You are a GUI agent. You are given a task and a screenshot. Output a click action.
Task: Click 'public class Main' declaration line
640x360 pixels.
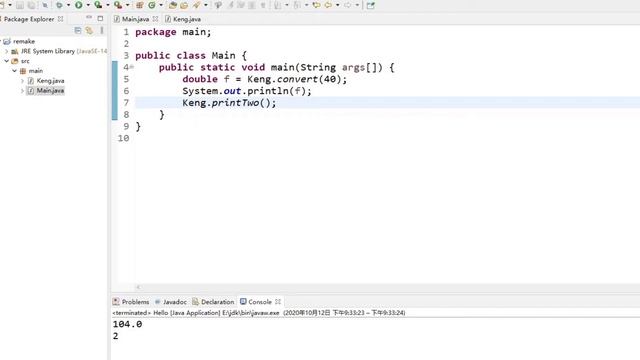pos(191,56)
